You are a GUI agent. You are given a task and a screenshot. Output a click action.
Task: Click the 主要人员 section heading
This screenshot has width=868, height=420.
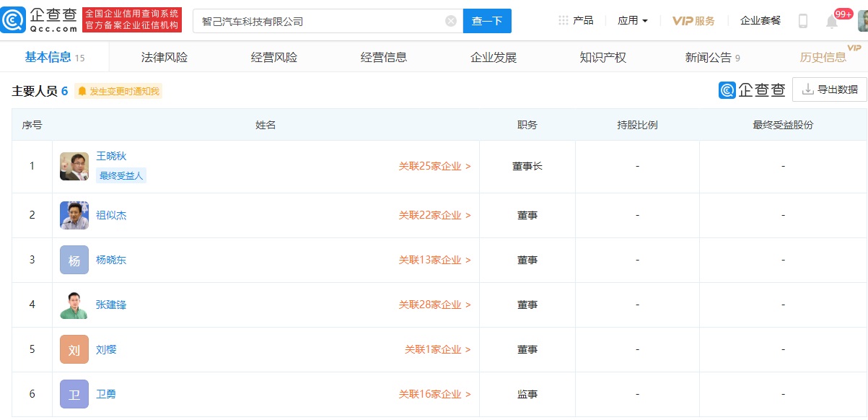[x=35, y=91]
